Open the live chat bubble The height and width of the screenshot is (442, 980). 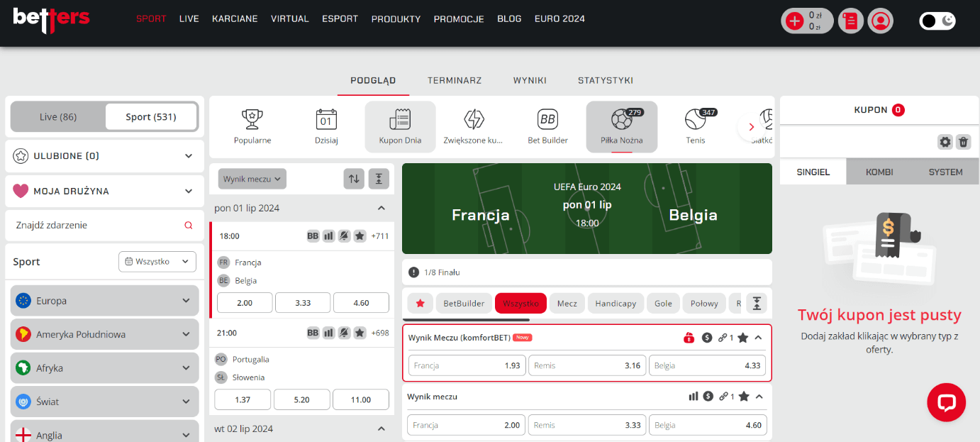pyautogui.click(x=946, y=403)
